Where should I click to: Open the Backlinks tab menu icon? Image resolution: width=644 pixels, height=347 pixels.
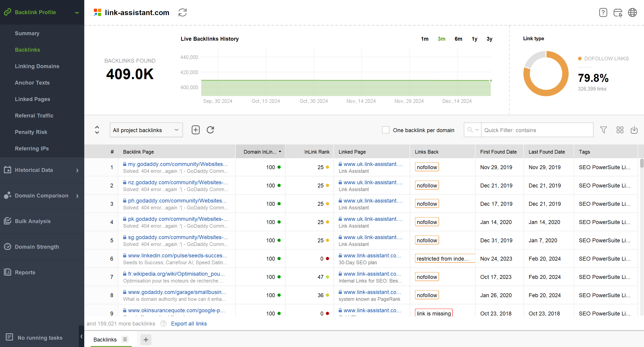click(x=125, y=339)
